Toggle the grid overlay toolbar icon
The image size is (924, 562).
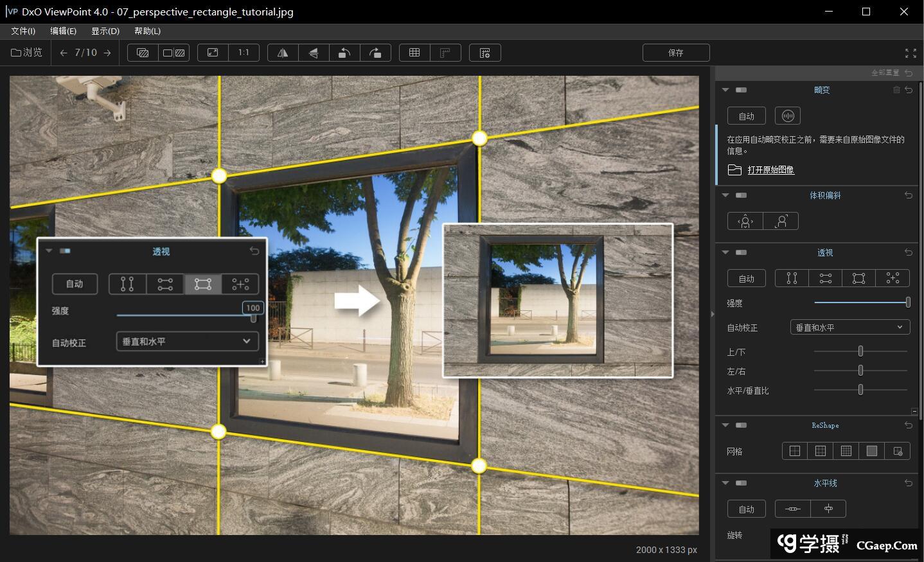414,53
